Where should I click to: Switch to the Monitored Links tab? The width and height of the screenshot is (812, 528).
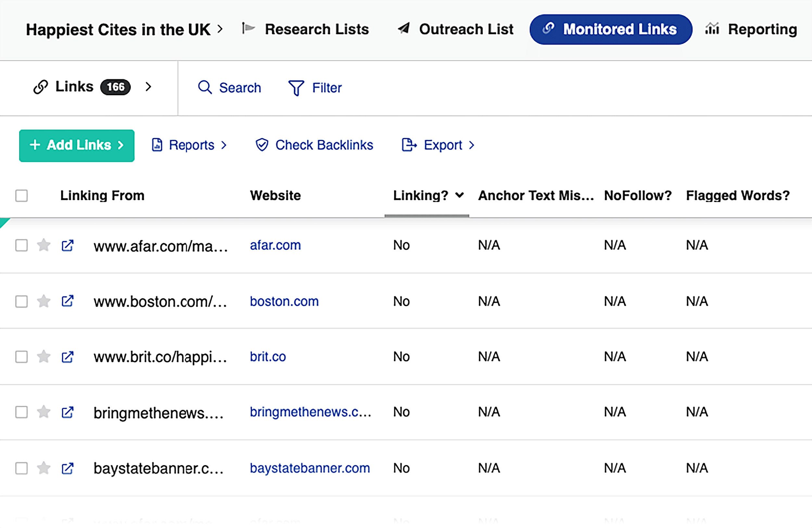tap(610, 29)
